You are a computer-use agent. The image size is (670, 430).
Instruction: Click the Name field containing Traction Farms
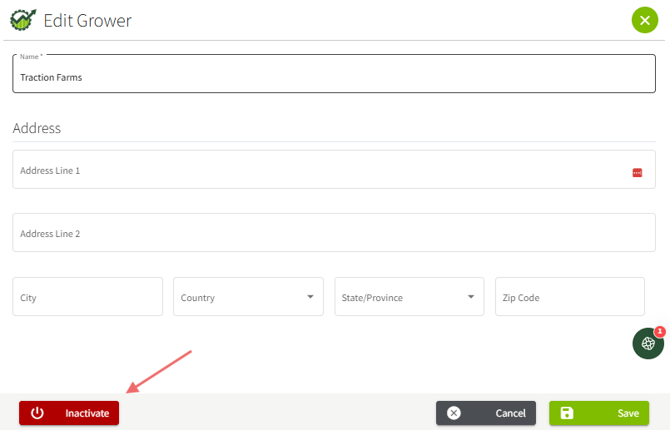(333, 75)
